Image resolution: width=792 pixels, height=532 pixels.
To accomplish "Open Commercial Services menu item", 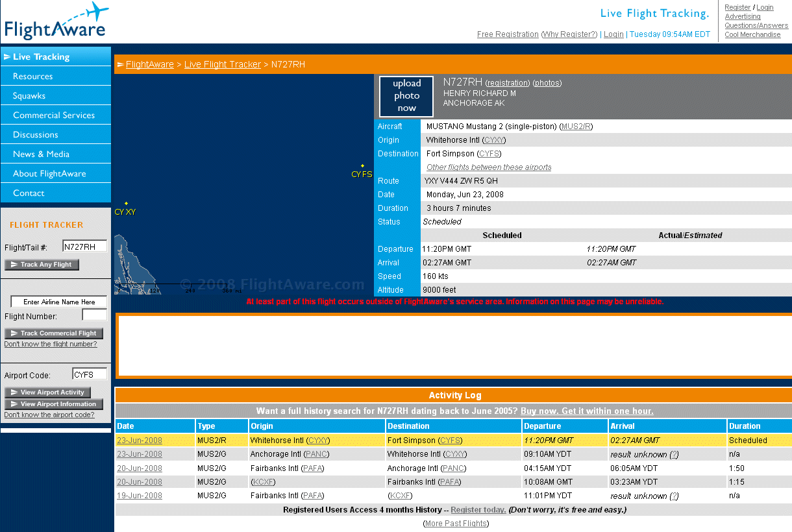I will coord(56,115).
